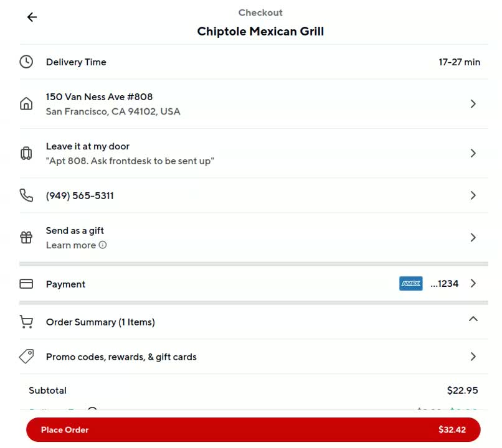Open Promo codes, rewards, & gift cards

[253, 357]
